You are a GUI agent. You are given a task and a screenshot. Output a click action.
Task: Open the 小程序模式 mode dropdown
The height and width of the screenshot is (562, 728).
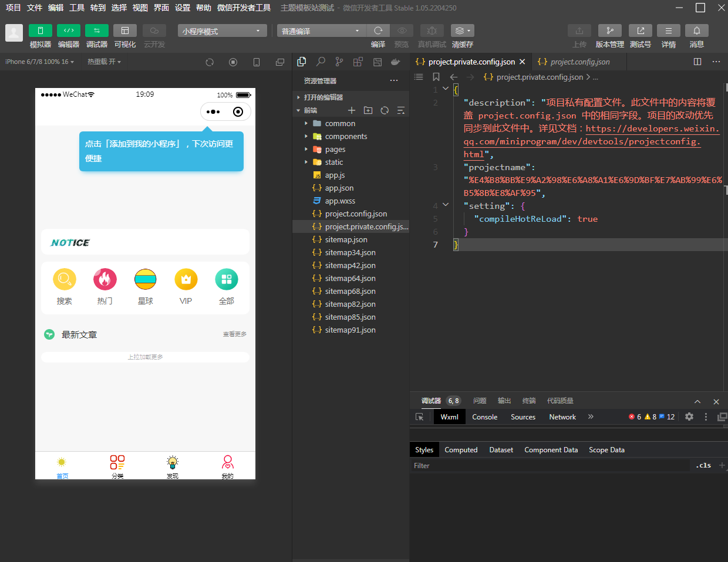pos(222,31)
